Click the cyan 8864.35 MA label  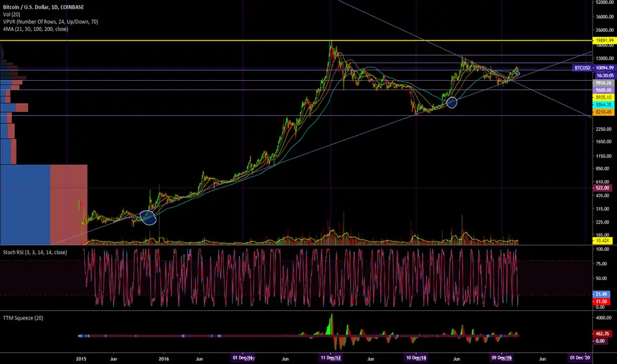(603, 105)
